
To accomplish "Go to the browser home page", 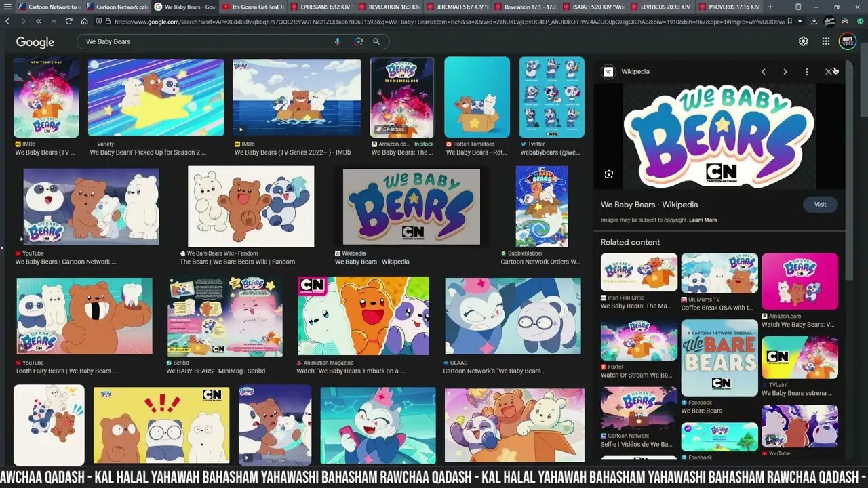I will (x=85, y=21).
